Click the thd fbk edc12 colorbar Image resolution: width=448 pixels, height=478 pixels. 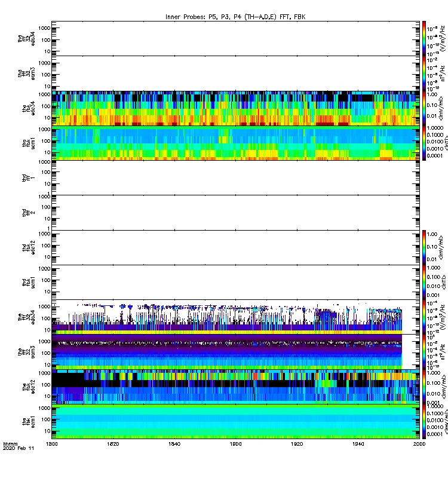[424, 247]
